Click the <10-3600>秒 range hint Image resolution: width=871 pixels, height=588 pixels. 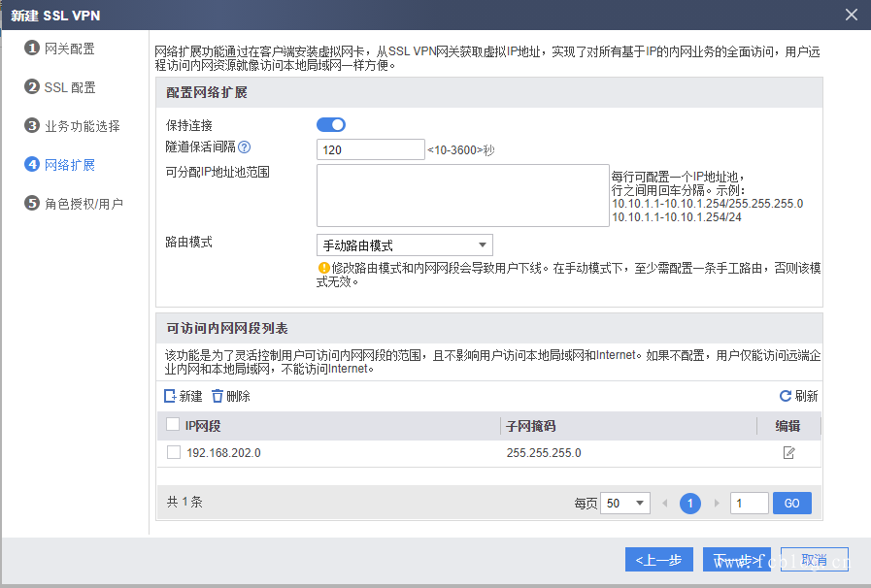[461, 150]
